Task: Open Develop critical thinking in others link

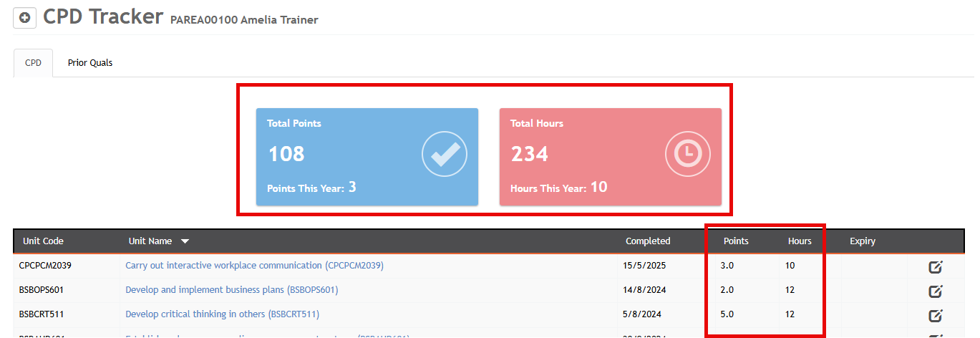Action: click(x=222, y=314)
